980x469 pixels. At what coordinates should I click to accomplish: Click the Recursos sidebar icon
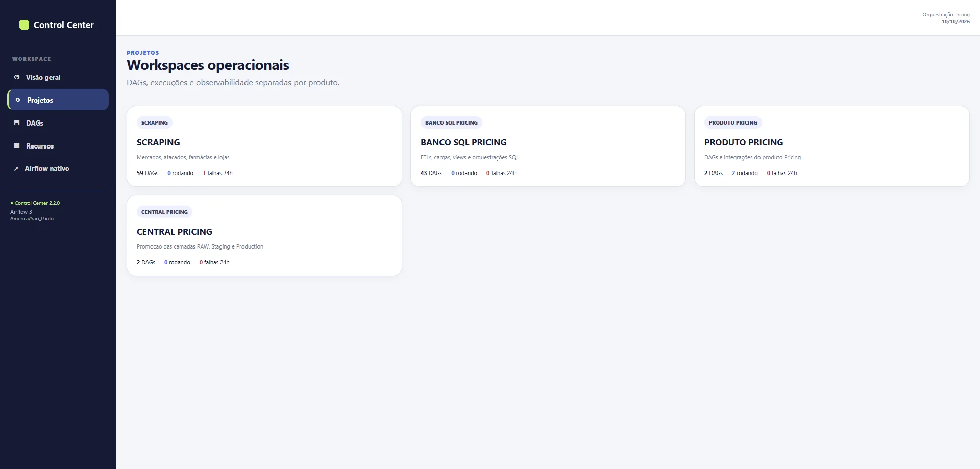click(x=17, y=146)
